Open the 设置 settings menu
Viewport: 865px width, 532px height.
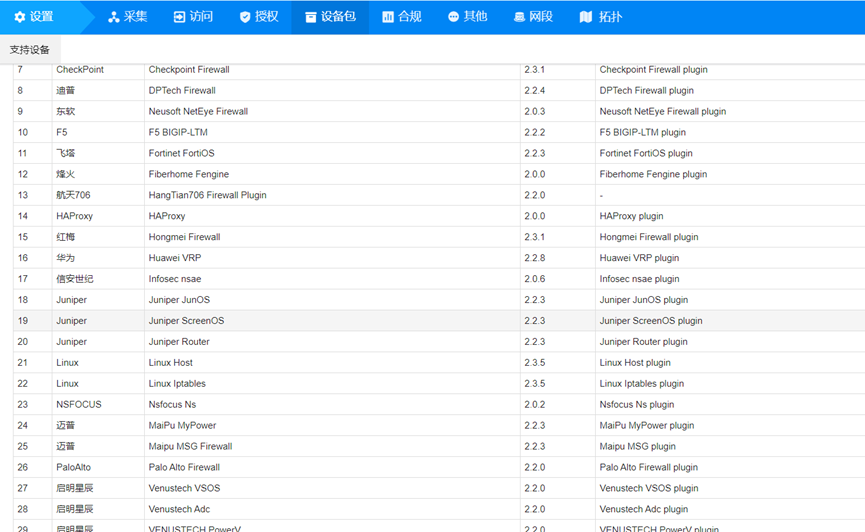41,17
